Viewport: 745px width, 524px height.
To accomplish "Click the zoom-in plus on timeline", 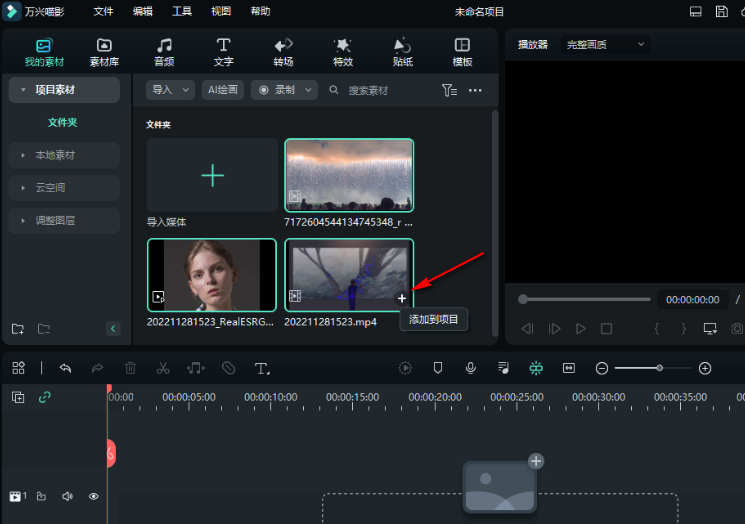I will [705, 368].
